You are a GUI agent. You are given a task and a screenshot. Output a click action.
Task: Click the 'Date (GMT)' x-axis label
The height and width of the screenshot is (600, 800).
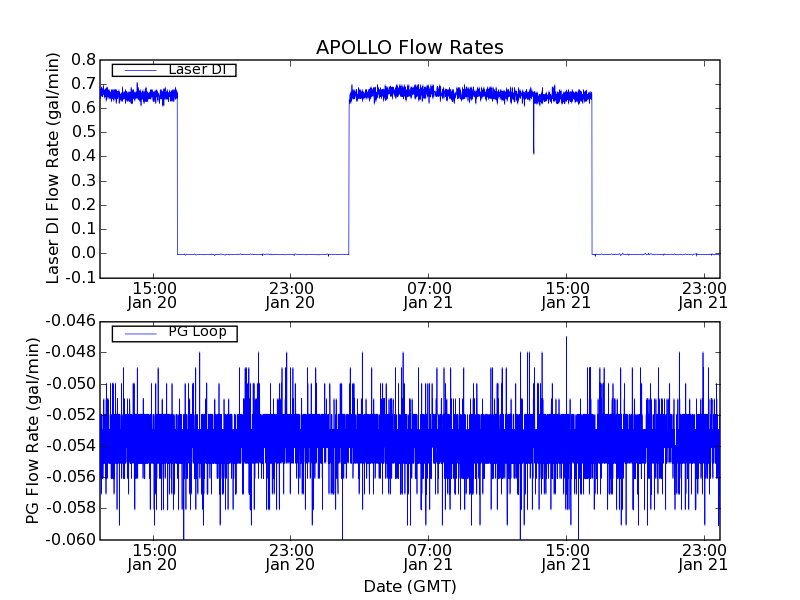pyautogui.click(x=410, y=586)
